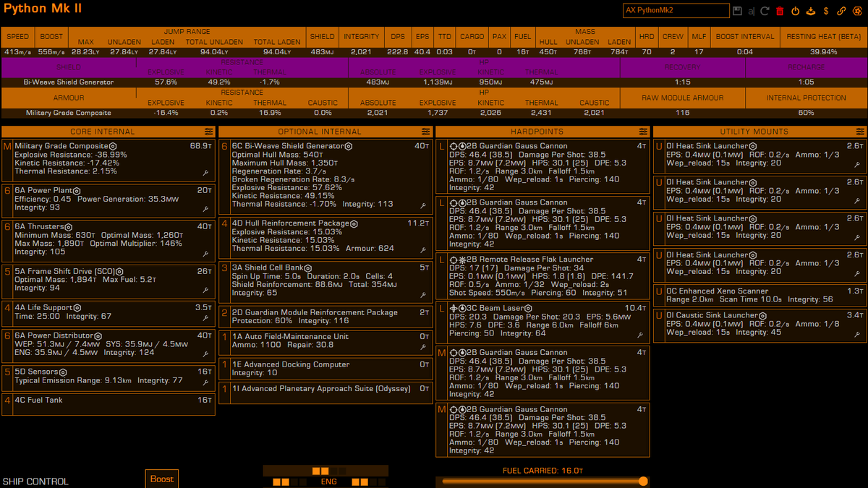Open the 4A Life Support wrench icon
Viewport: 868px width, 488px height.
click(x=206, y=318)
